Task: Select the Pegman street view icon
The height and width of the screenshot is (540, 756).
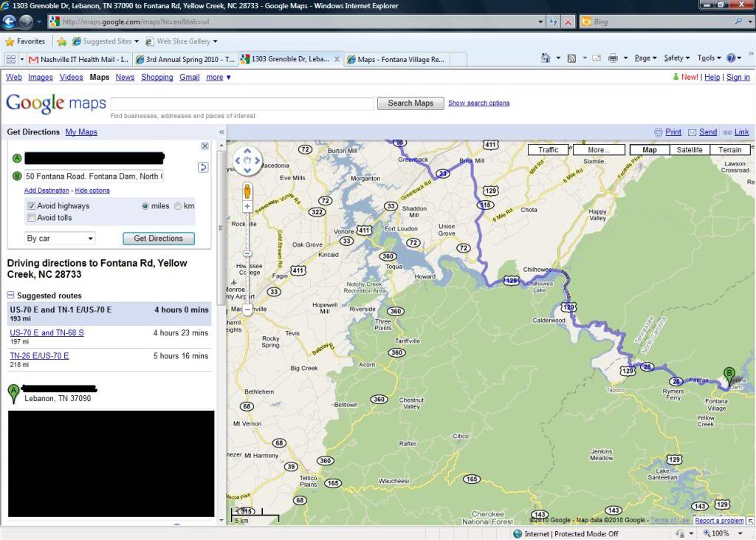Action: [247, 192]
